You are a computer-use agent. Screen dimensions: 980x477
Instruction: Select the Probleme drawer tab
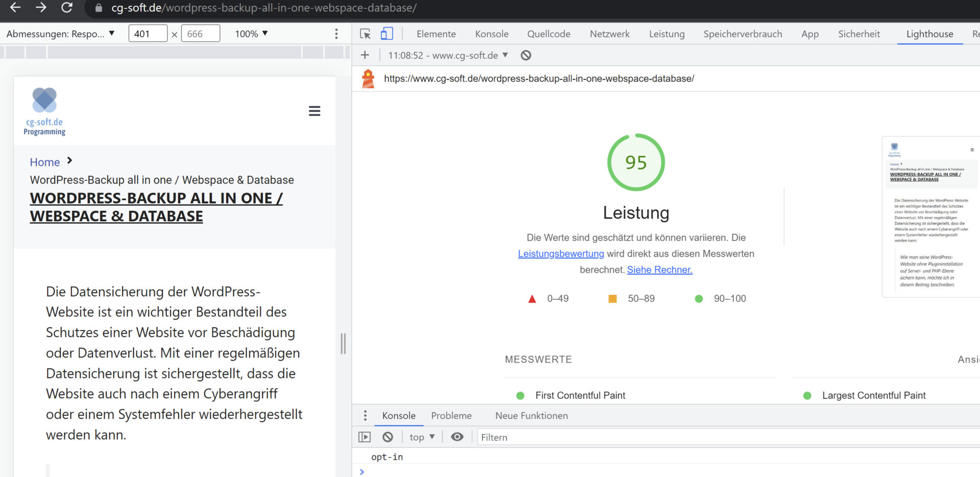(x=451, y=416)
